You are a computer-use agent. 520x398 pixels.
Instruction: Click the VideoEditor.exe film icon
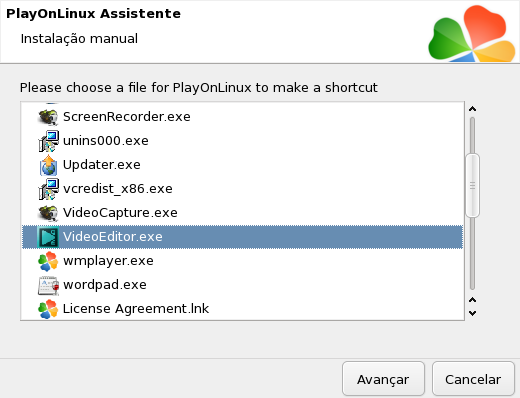click(48, 237)
